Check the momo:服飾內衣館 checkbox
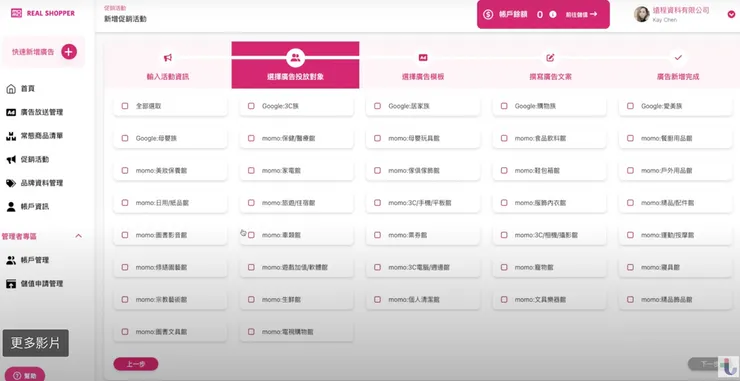The width and height of the screenshot is (740, 381). pyautogui.click(x=504, y=203)
